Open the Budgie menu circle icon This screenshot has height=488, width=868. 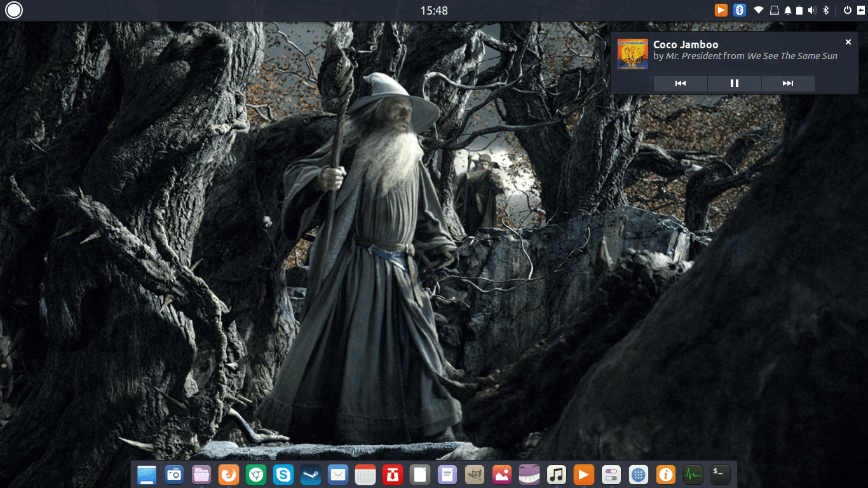14,10
